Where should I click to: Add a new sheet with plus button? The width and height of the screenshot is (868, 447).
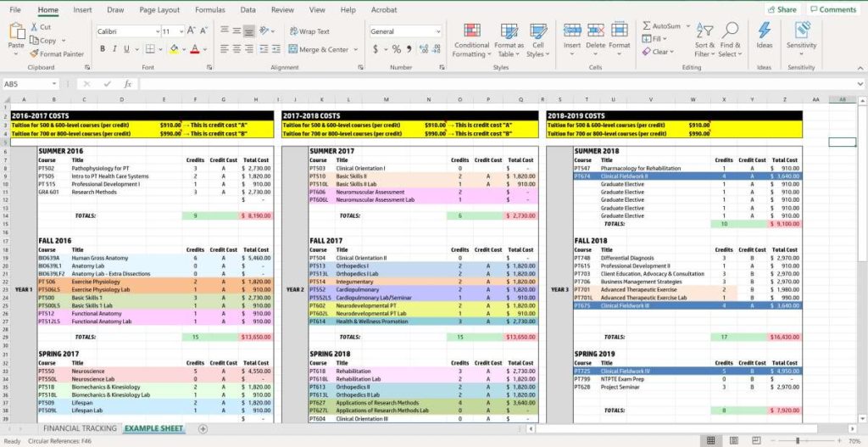coord(203,428)
